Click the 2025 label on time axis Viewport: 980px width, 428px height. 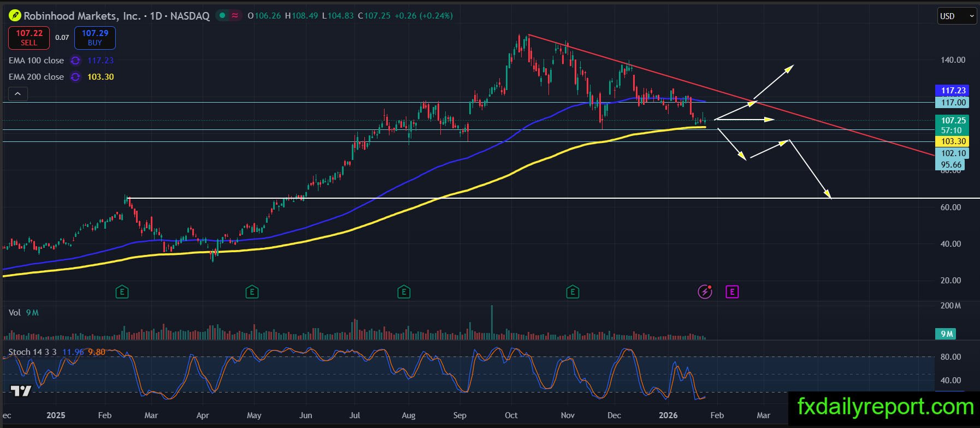[x=56, y=415]
